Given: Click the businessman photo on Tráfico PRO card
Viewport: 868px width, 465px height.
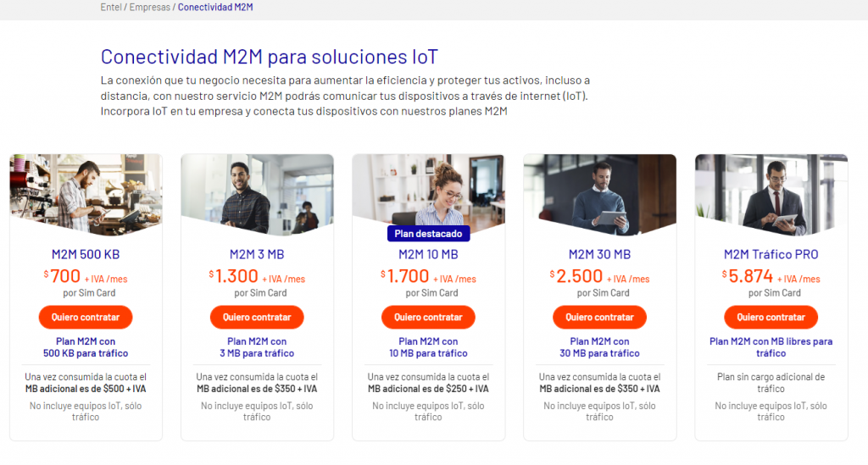Looking at the screenshot, I should tap(771, 193).
